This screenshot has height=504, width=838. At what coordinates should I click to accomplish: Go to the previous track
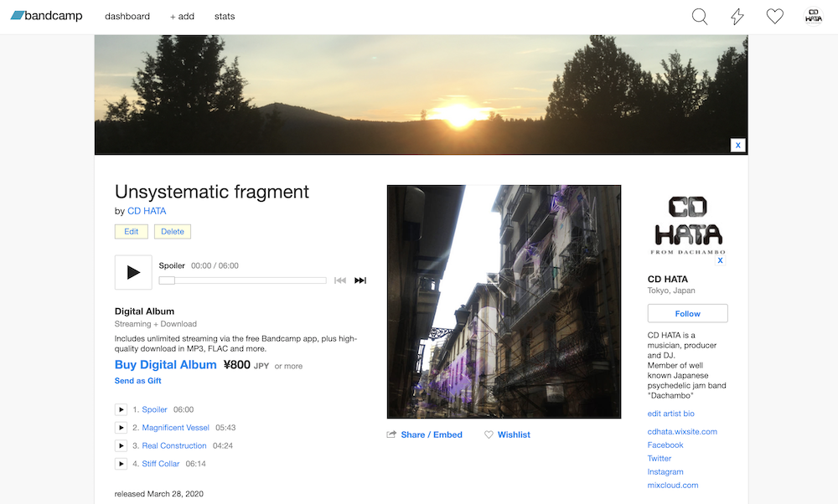click(x=340, y=280)
